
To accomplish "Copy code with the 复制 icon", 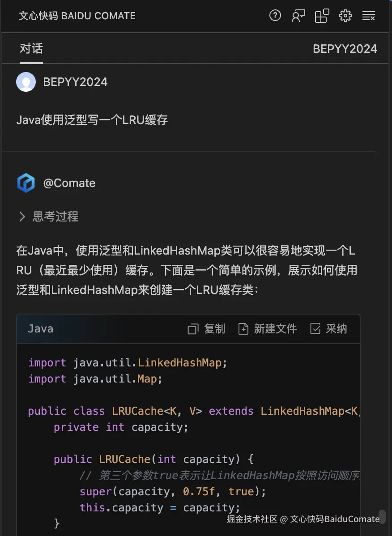I will click(193, 329).
